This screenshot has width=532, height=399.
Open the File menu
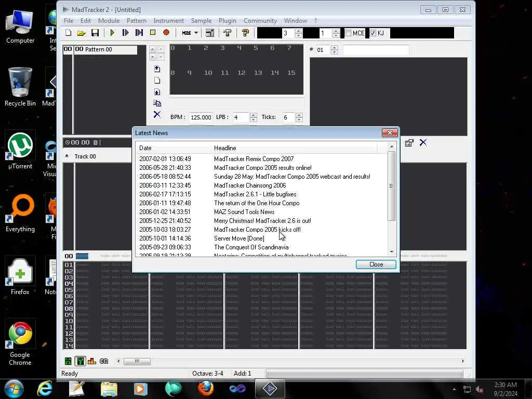click(69, 21)
